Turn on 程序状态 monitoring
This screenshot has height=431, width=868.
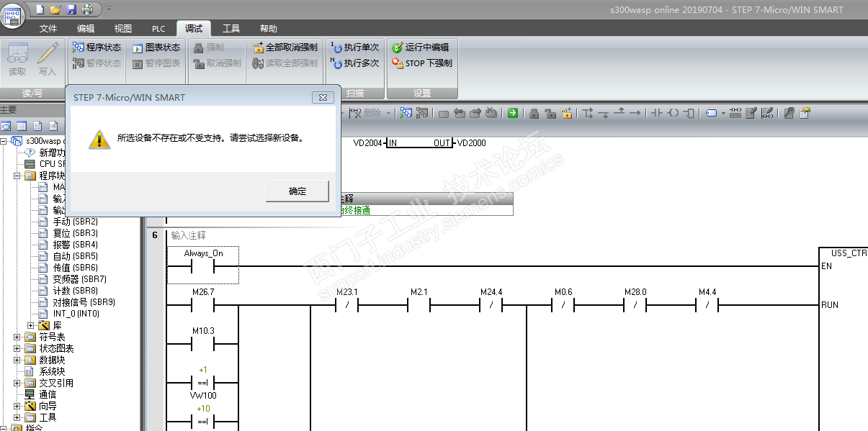pyautogui.click(x=97, y=47)
